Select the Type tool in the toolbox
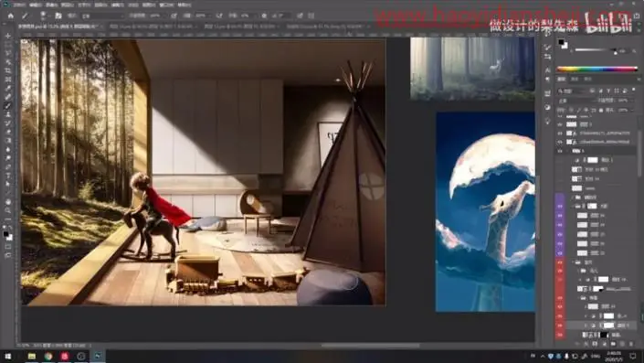Screen dimensions: 644x363 8,176
